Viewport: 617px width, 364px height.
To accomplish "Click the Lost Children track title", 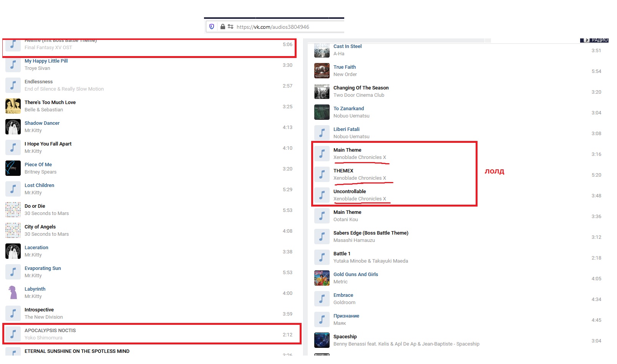I will pos(39,185).
